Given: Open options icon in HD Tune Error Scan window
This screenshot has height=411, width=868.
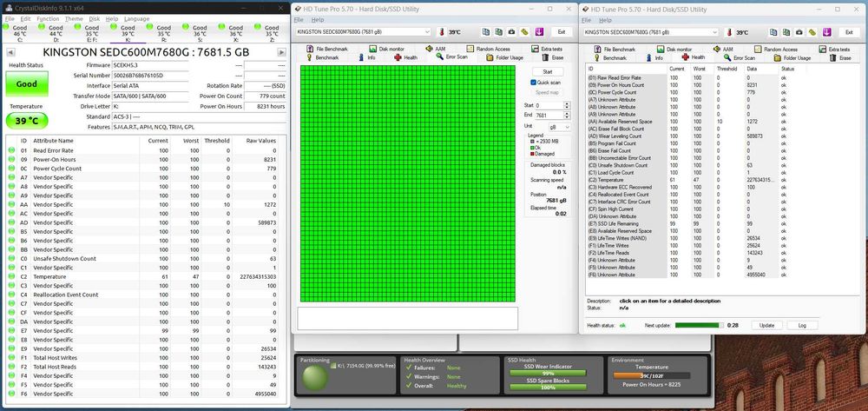Looking at the screenshot, I should 524,32.
